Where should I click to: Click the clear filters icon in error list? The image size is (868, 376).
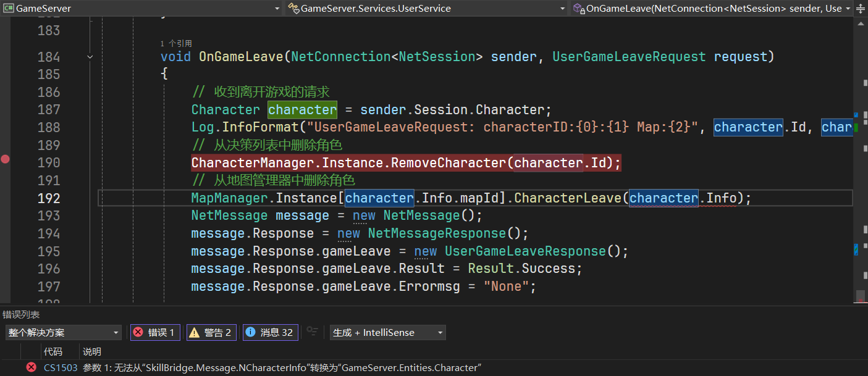coord(313,332)
